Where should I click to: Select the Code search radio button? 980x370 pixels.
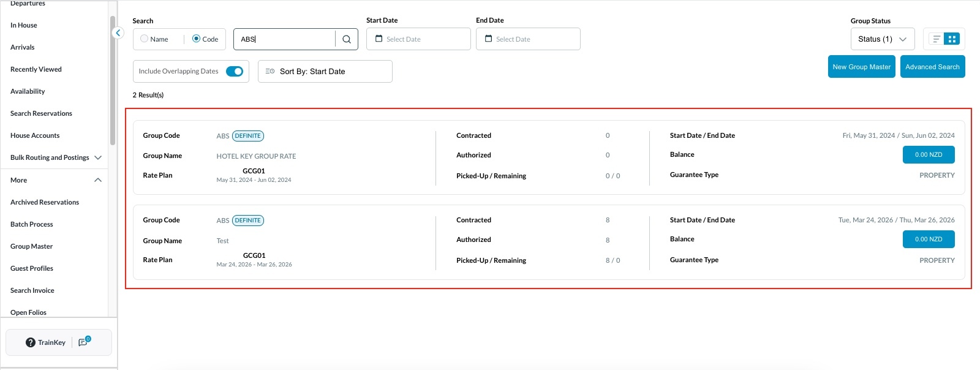196,39
